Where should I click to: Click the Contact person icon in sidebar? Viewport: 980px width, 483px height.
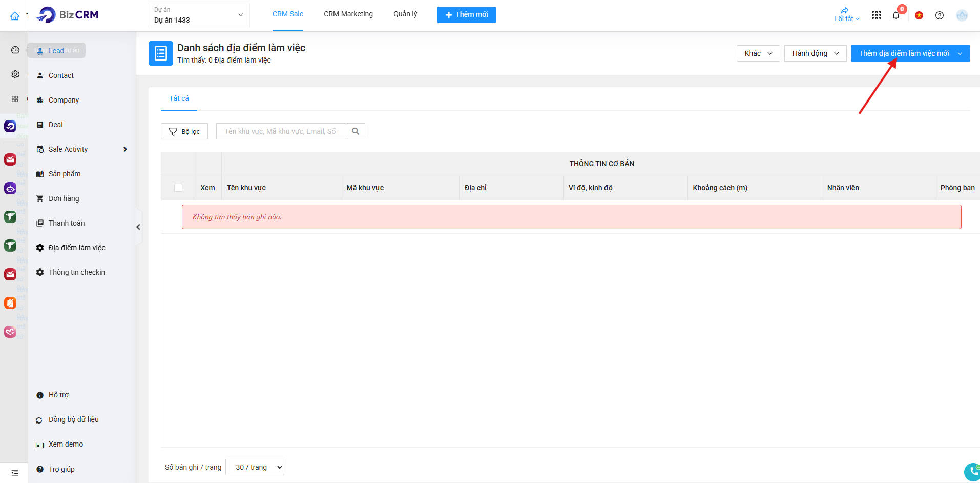[40, 75]
